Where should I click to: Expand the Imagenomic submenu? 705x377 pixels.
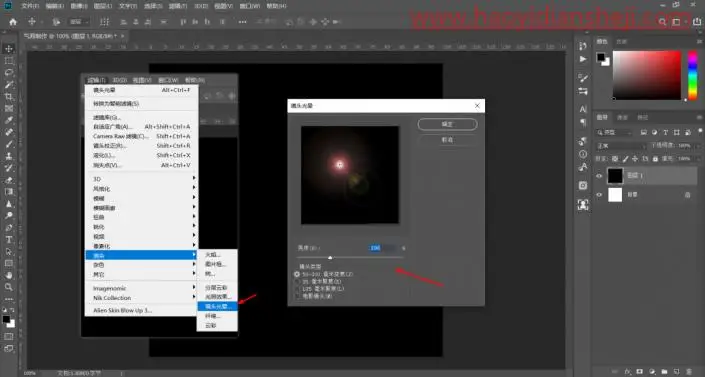pos(141,288)
